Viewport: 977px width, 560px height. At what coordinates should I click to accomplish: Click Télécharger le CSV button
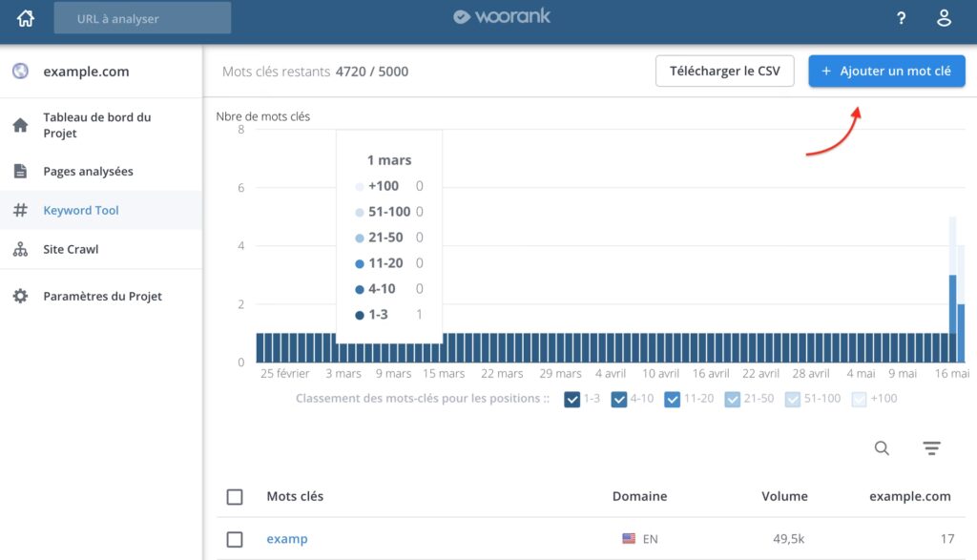click(x=725, y=72)
